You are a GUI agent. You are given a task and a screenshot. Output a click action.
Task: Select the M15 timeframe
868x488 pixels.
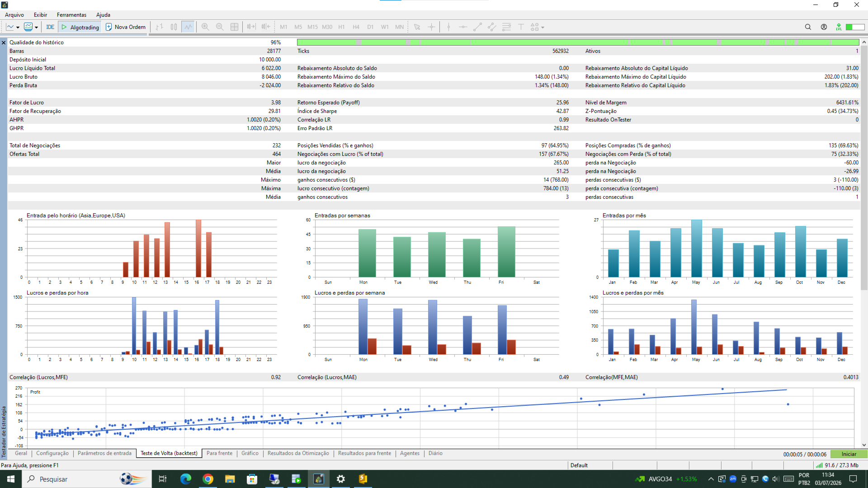pyautogui.click(x=312, y=27)
